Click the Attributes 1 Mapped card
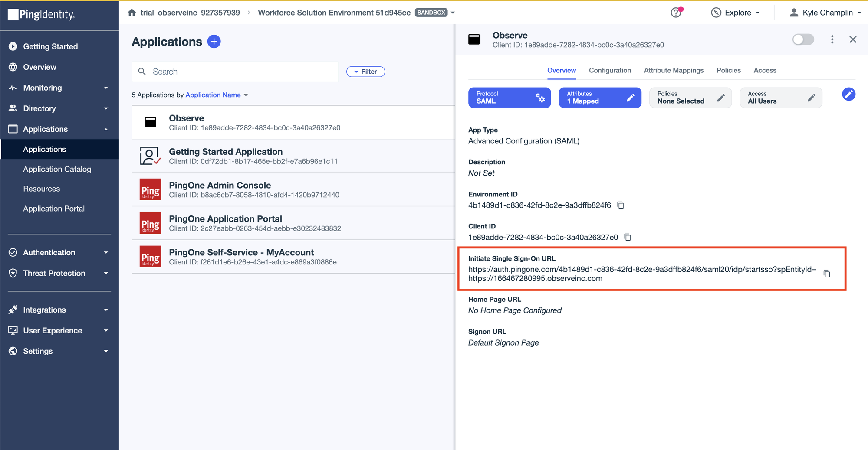Screen dimensions: 868x450 coord(600,98)
